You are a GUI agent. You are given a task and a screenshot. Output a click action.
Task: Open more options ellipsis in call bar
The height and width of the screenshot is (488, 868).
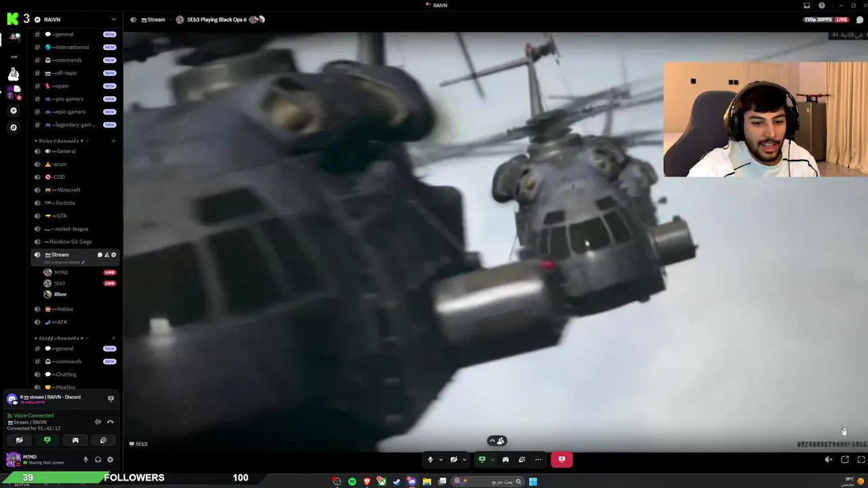coord(538,460)
